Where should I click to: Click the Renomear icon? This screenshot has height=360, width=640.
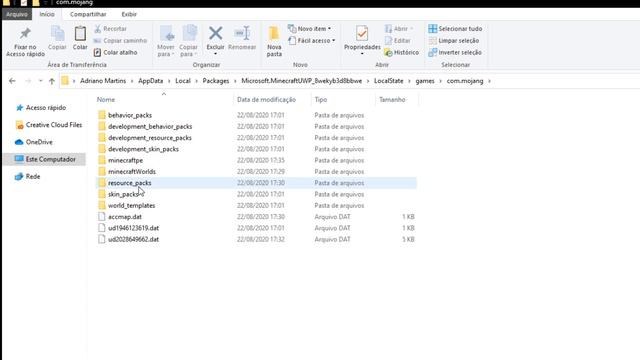242,33
